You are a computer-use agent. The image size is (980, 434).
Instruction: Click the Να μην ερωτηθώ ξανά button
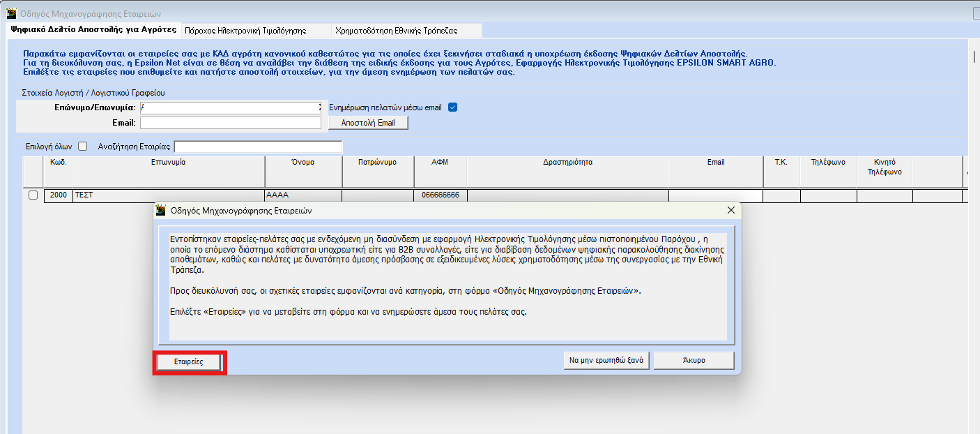(x=606, y=361)
